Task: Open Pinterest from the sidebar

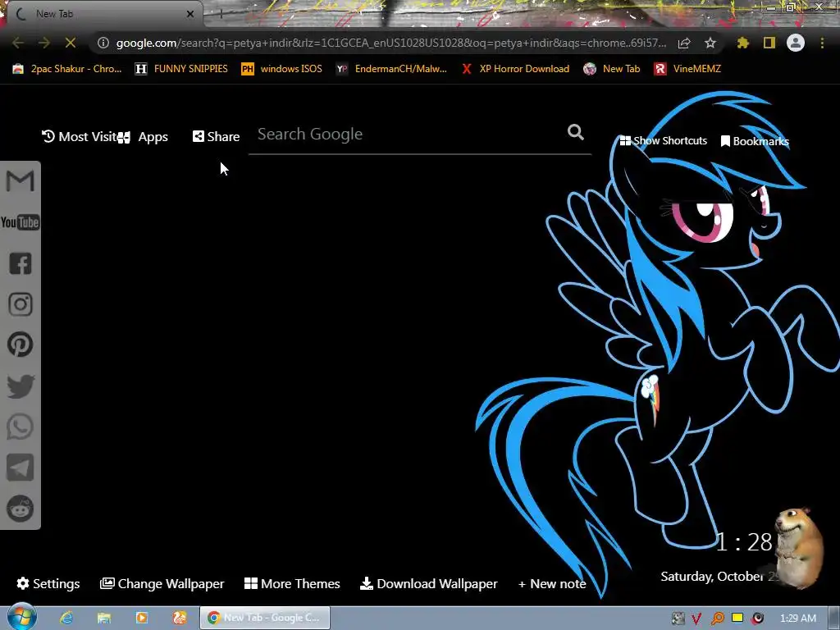Action: (21, 345)
